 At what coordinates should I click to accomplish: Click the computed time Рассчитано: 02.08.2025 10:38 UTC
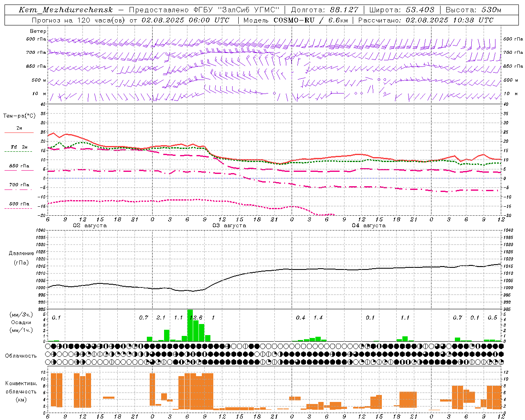click(x=426, y=20)
